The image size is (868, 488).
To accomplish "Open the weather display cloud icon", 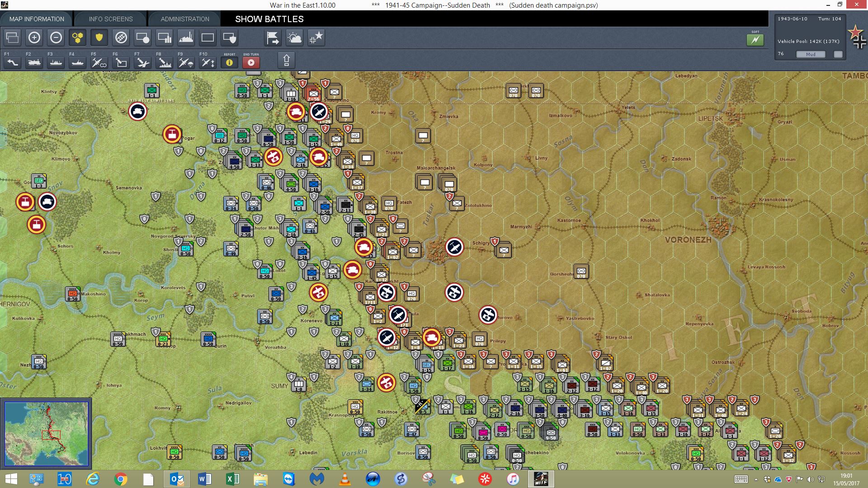I will pos(295,38).
